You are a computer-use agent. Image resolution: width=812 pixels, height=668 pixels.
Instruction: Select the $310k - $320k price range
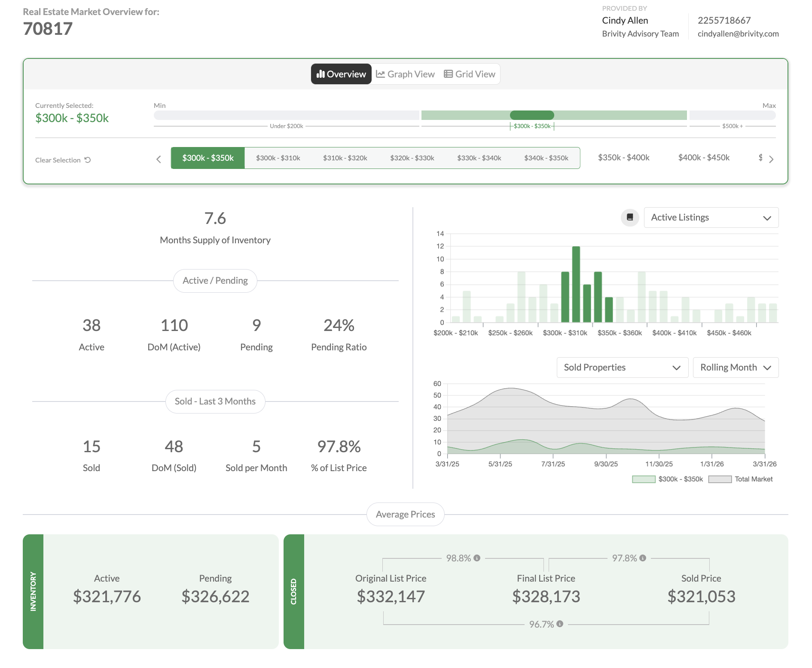tap(345, 158)
